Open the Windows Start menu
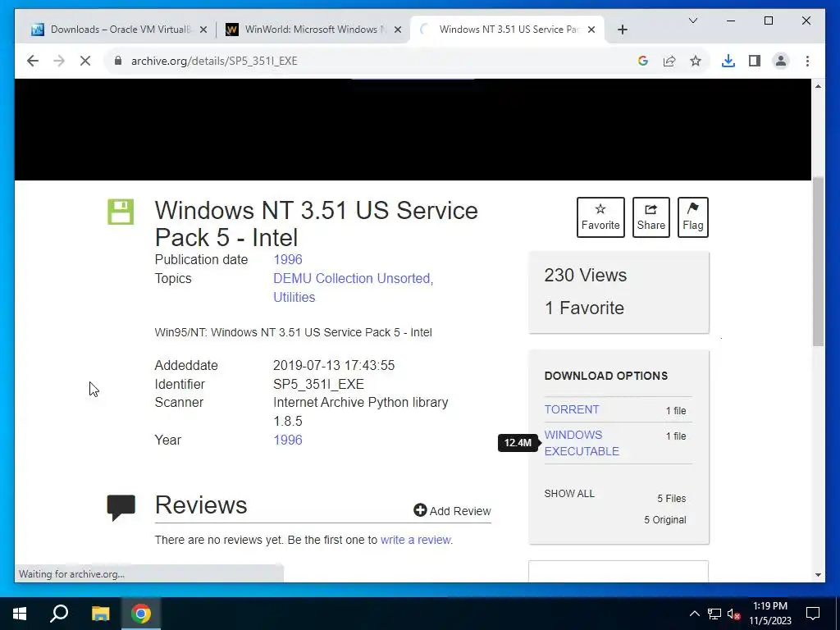Image resolution: width=840 pixels, height=630 pixels. pyautogui.click(x=20, y=614)
